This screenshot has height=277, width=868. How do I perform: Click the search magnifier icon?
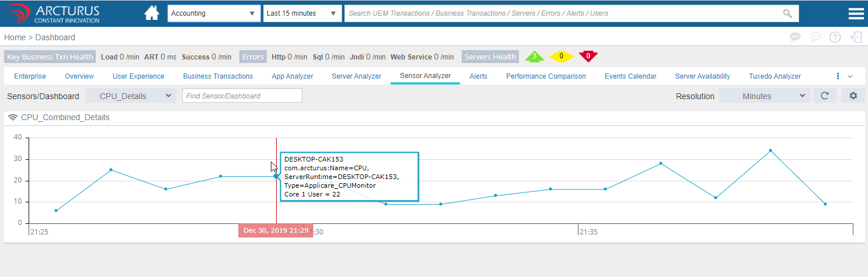tap(787, 13)
